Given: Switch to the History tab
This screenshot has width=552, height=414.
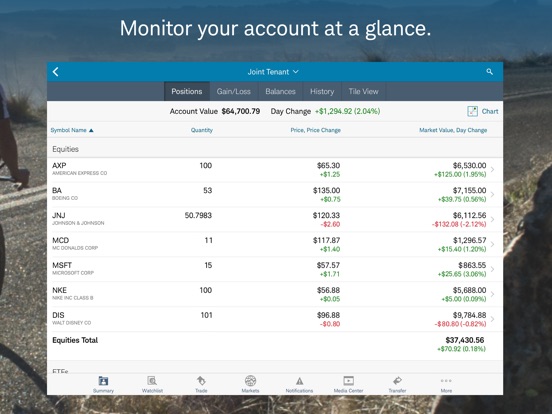Looking at the screenshot, I should (322, 92).
